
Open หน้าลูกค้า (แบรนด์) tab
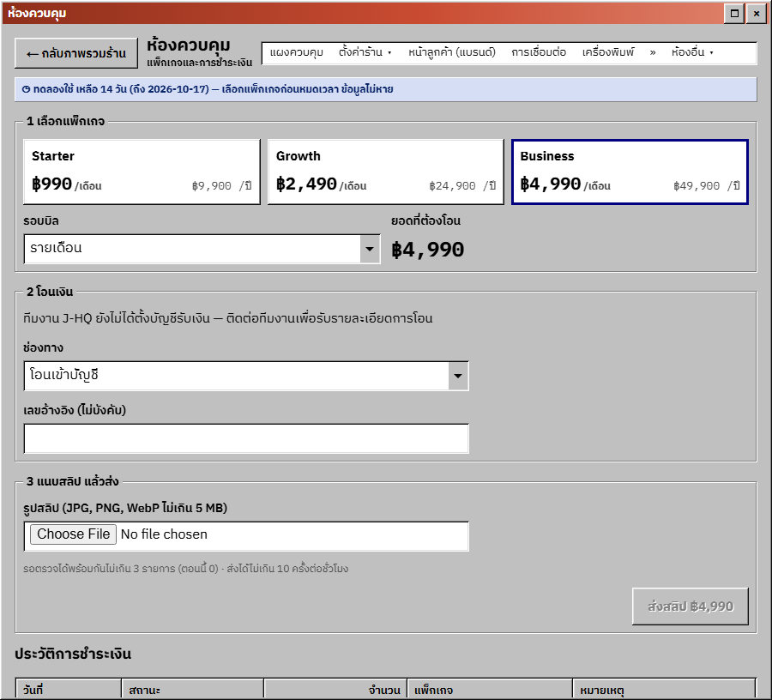(451, 52)
